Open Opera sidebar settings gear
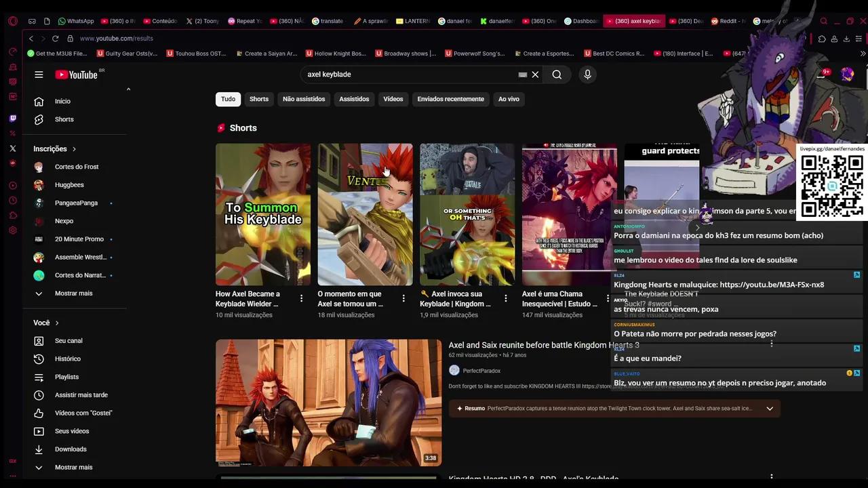Viewport: 868px width, 488px height. coord(12,230)
